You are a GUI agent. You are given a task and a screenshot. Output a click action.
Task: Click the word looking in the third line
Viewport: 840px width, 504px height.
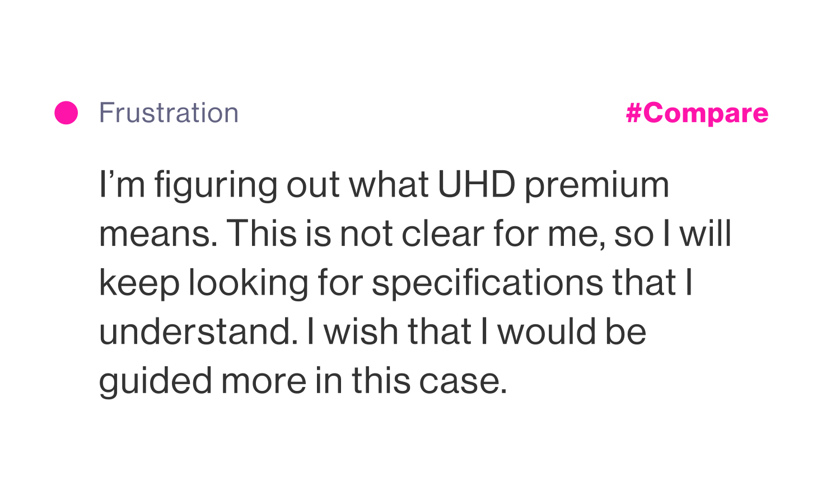[248, 283]
